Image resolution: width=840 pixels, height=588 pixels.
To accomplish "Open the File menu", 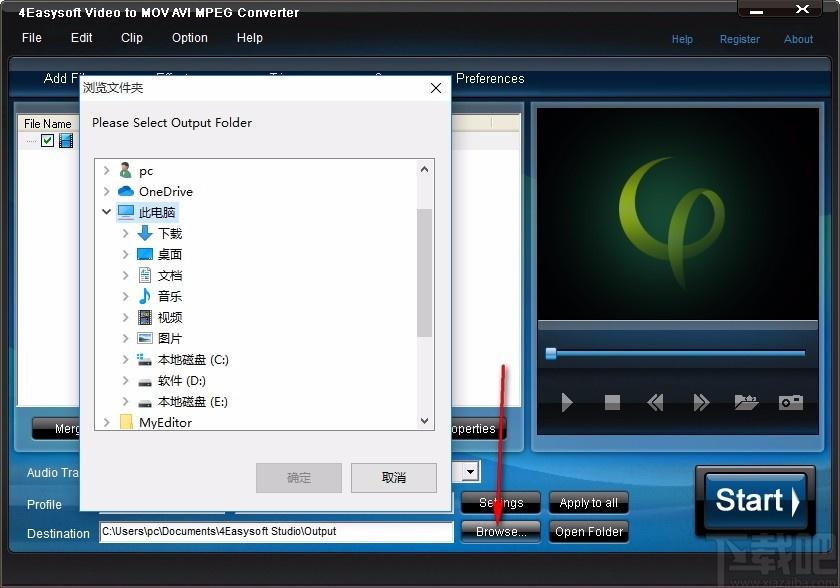I will [32, 37].
